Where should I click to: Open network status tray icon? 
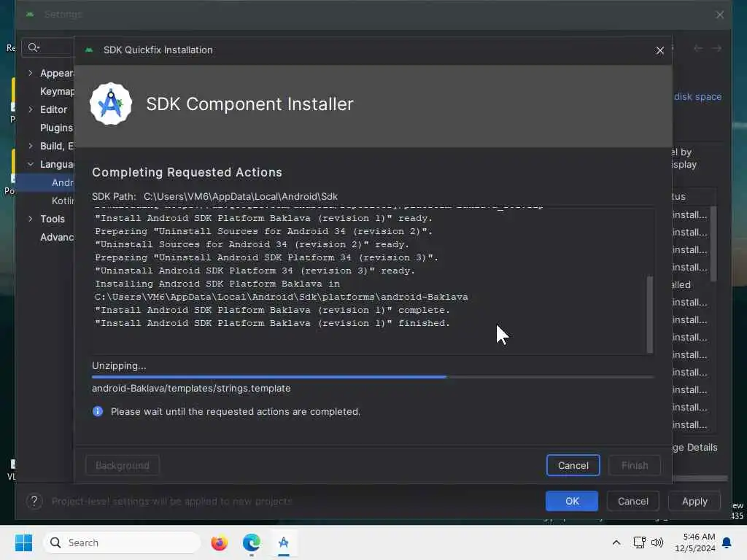pyautogui.click(x=639, y=542)
